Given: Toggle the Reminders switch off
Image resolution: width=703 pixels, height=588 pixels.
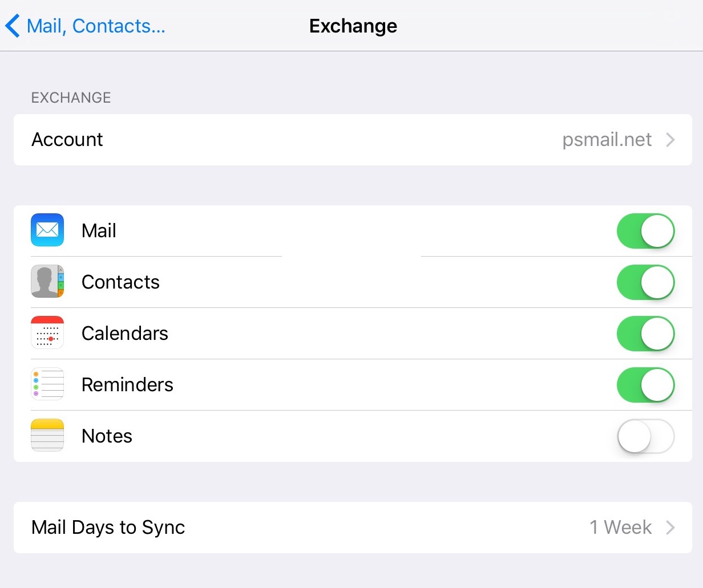Looking at the screenshot, I should (x=645, y=385).
